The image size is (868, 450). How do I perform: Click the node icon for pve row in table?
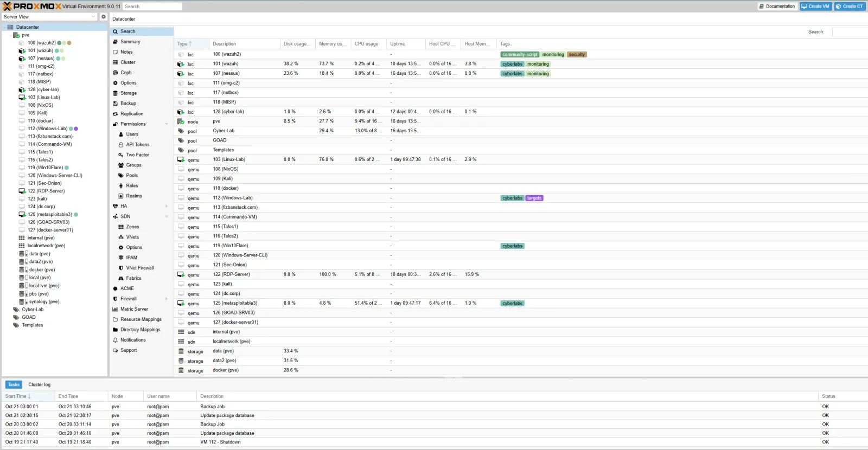pos(181,121)
